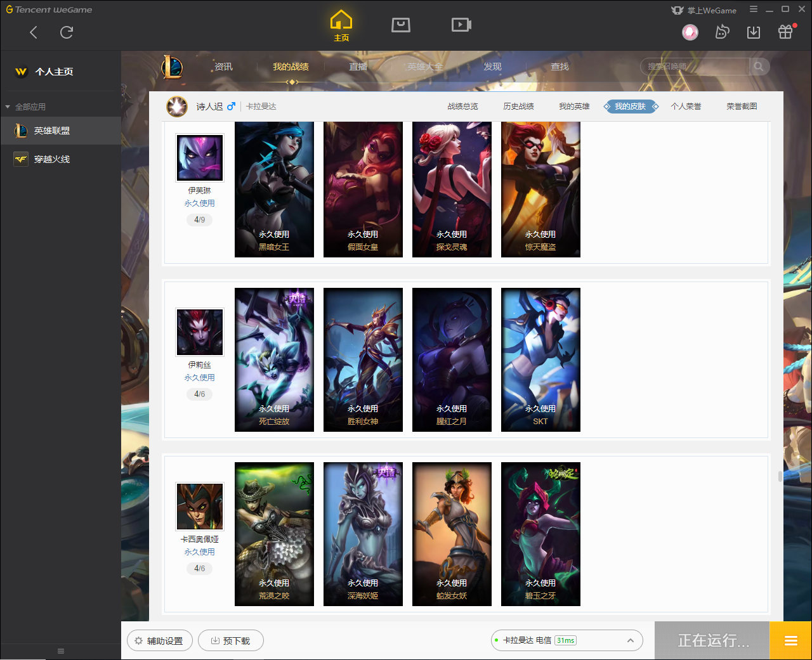Screen dimensions: 812x660
Task: Open 查找 tab
Action: [x=560, y=67]
